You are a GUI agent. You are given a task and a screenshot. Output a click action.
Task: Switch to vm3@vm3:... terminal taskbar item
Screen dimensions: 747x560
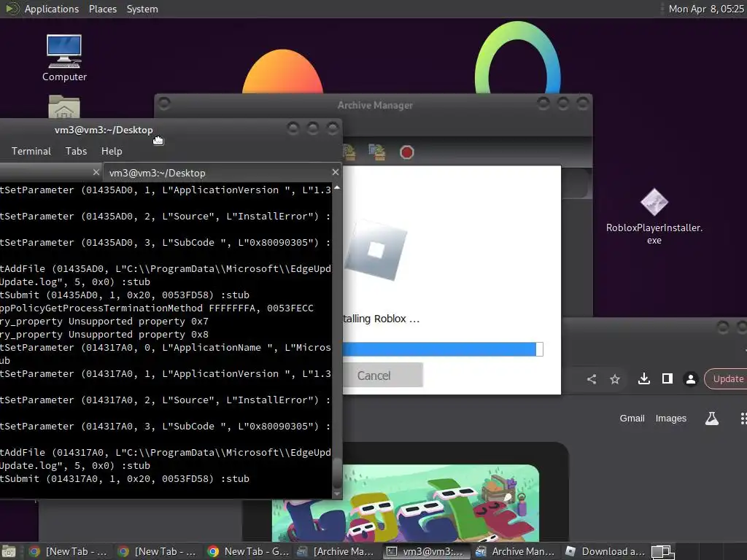pos(426,551)
